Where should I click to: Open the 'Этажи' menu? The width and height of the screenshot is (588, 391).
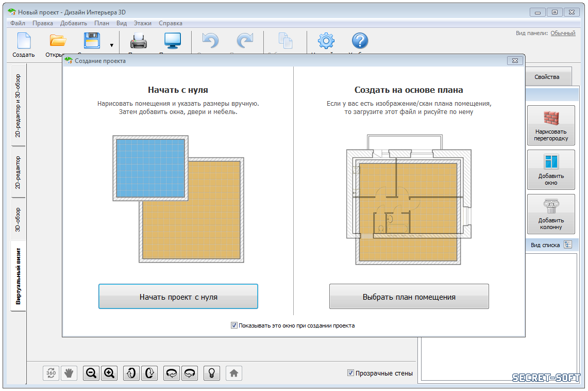pos(142,23)
